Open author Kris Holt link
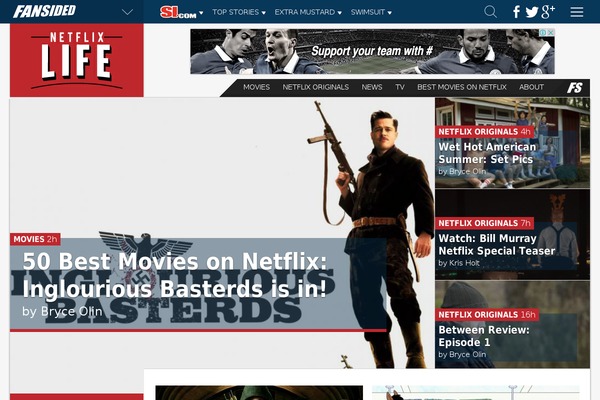 pyautogui.click(x=459, y=263)
